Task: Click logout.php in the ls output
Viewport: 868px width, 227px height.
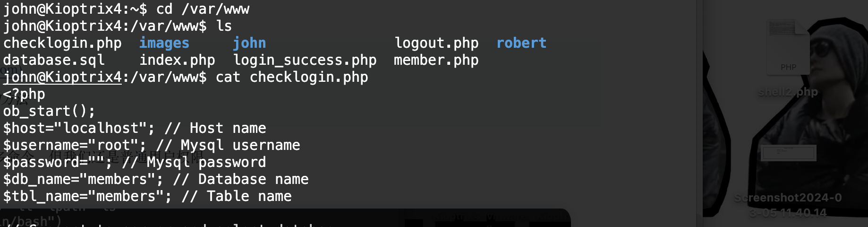Action: click(x=436, y=43)
